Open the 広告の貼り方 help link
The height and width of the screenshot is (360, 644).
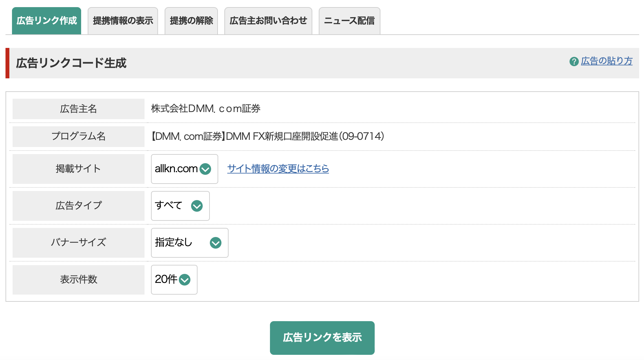tap(606, 61)
